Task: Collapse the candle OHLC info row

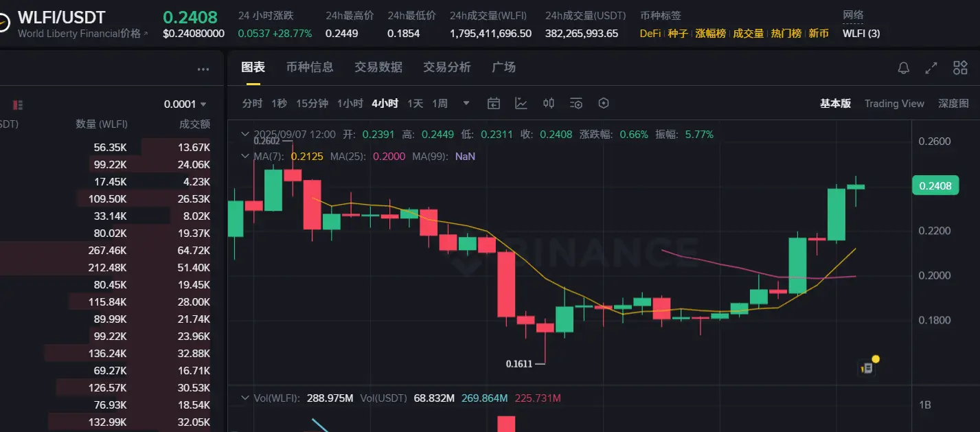Action: click(x=244, y=135)
